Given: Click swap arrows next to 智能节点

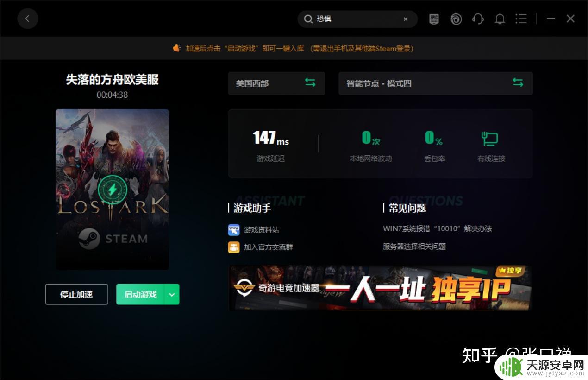Looking at the screenshot, I should tap(518, 82).
